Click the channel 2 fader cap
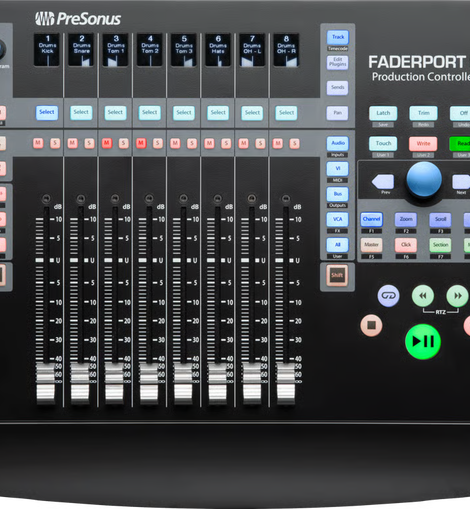Viewport: 470px width, 509px height. [80, 384]
